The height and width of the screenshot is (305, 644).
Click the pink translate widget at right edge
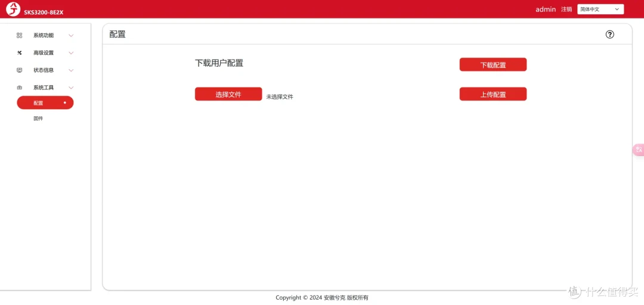click(x=638, y=150)
